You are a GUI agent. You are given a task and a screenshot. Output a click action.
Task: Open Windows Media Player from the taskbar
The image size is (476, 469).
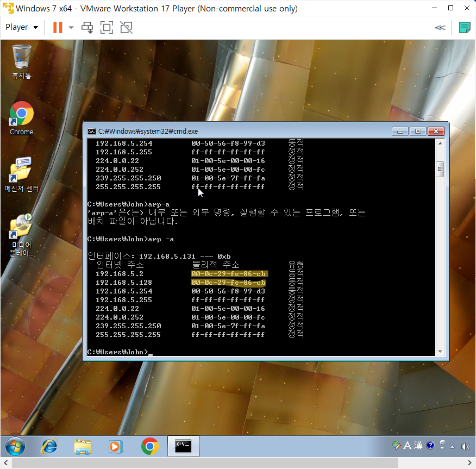(x=116, y=447)
